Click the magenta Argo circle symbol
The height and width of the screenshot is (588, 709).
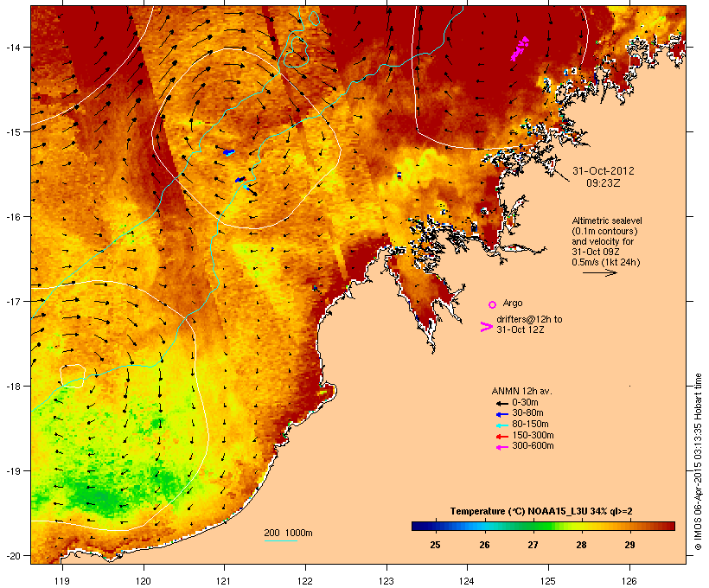(493, 304)
